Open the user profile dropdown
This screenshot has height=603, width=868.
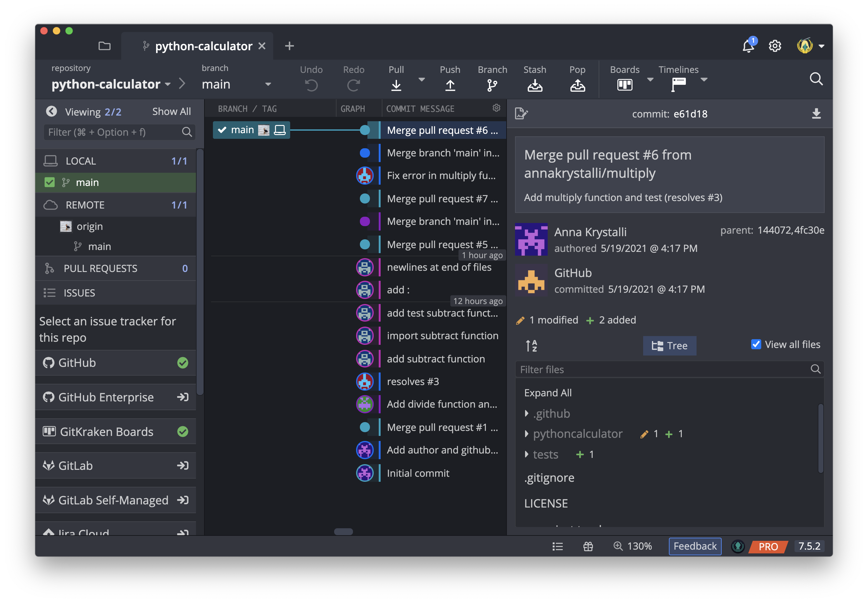pos(821,46)
